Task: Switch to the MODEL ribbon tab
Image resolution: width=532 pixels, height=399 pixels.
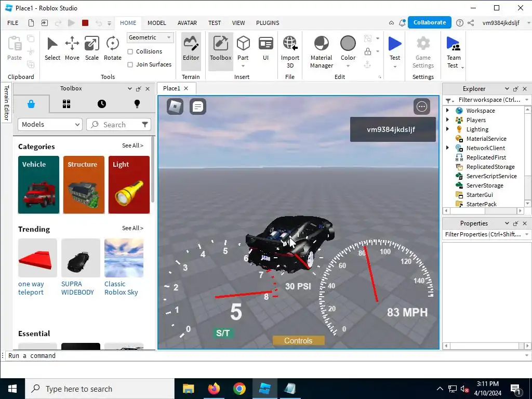Action: pyautogui.click(x=157, y=23)
